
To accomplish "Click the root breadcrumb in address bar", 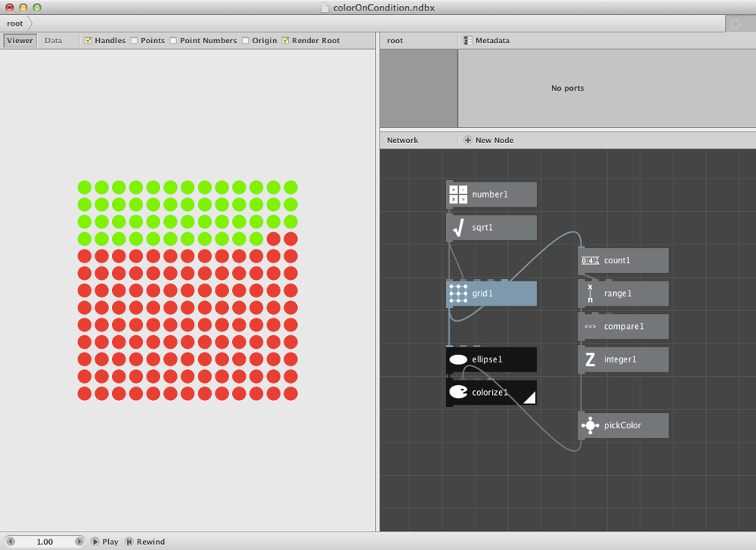I will (x=15, y=23).
